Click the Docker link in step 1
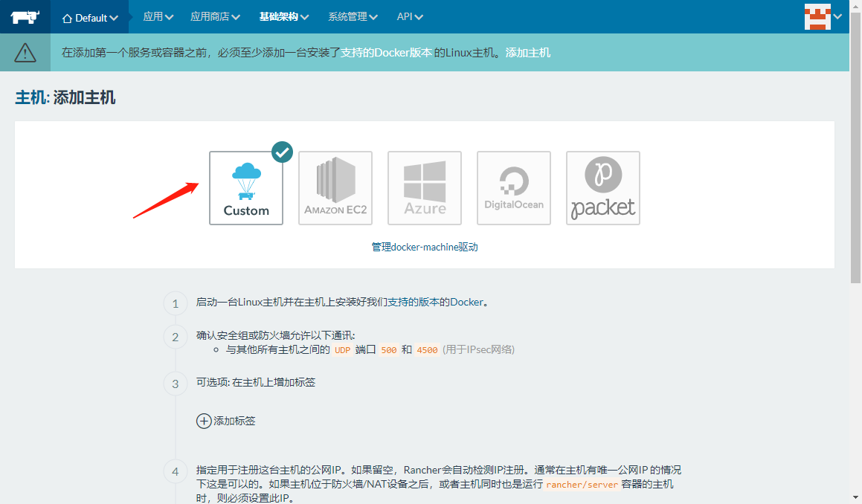Viewport: 862px width, 504px height. tap(467, 303)
